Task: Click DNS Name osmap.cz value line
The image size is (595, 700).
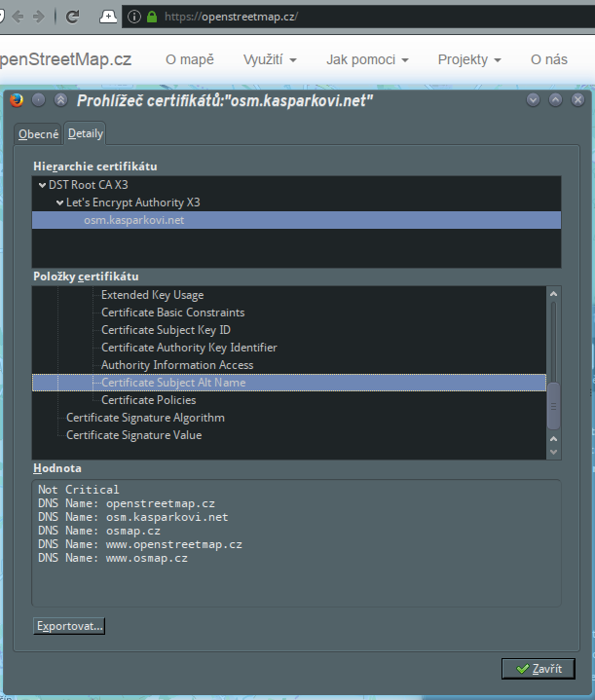Action: 99,531
